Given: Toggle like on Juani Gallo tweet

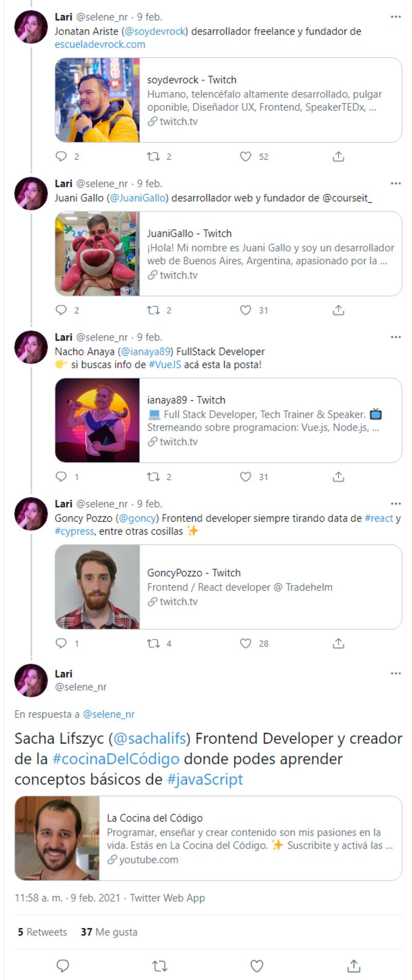Looking at the screenshot, I should click(x=246, y=310).
